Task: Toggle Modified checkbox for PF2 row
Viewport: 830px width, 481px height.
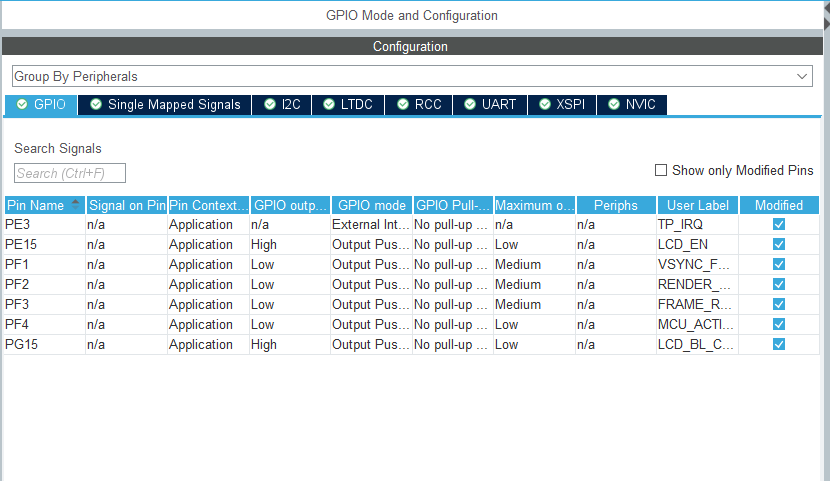Action: 779,284
